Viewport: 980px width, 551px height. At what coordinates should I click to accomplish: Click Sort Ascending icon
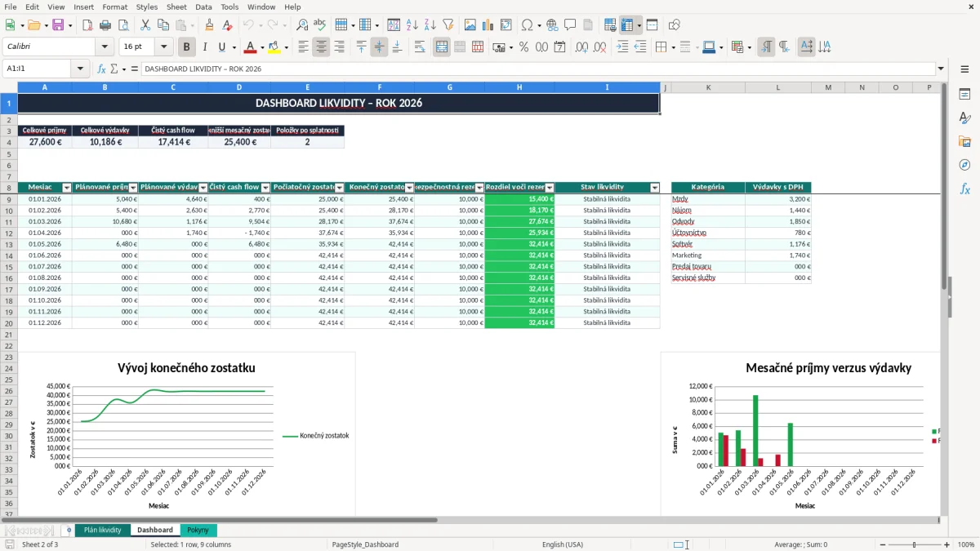coord(412,25)
